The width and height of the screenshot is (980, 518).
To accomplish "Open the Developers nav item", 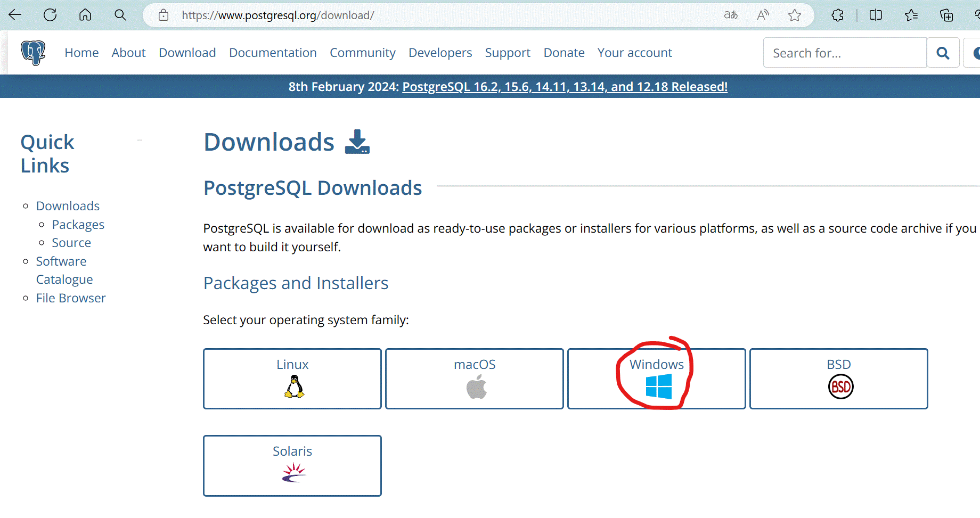I will point(440,53).
